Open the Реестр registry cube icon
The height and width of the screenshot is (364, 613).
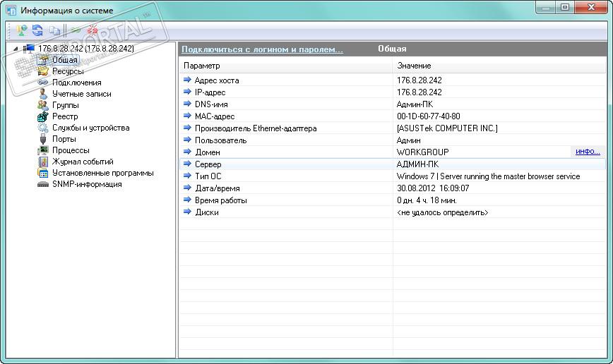click(42, 116)
